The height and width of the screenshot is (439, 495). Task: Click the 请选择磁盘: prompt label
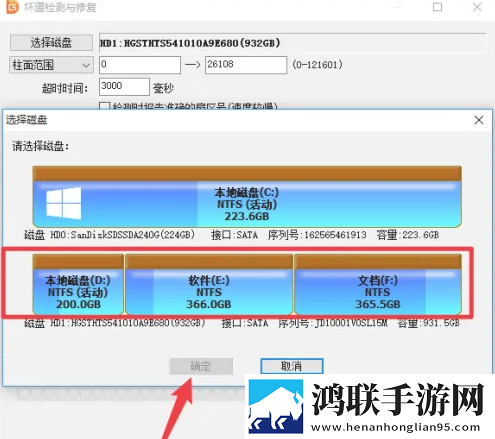click(41, 146)
